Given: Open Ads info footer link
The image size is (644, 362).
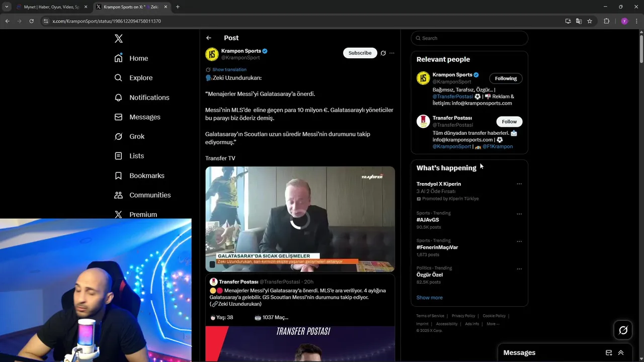Looking at the screenshot, I should click(472, 324).
